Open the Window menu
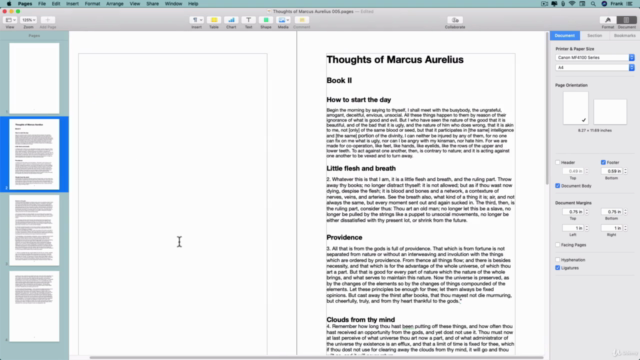Screen dimensions: 640x360 (173, 4)
